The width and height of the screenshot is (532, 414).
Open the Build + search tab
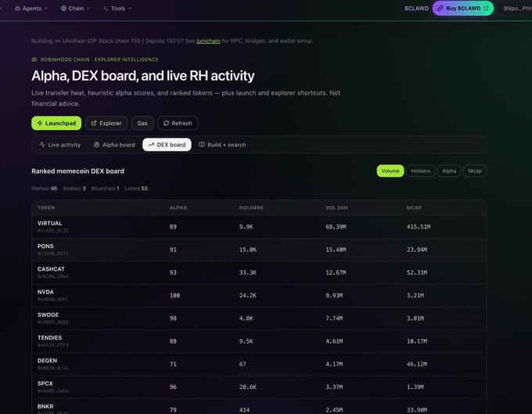tap(222, 145)
